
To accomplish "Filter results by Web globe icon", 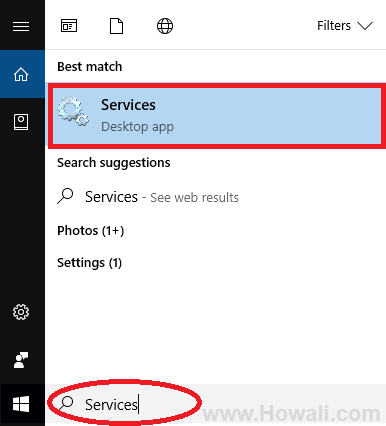I will pos(165,26).
